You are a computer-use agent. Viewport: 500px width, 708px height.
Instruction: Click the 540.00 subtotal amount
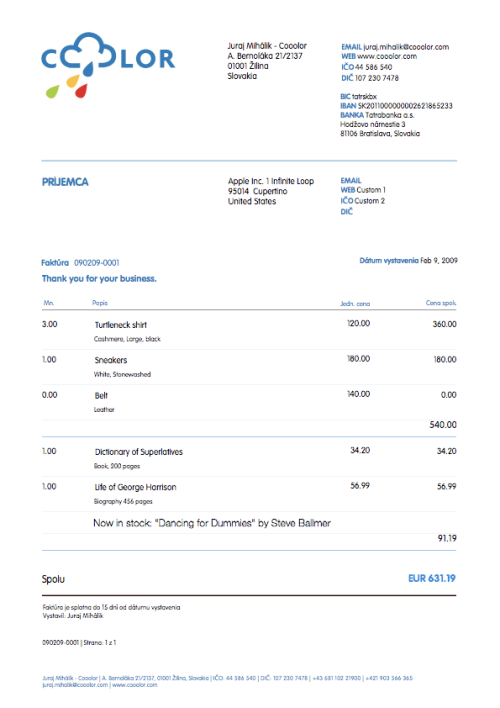[x=443, y=425]
